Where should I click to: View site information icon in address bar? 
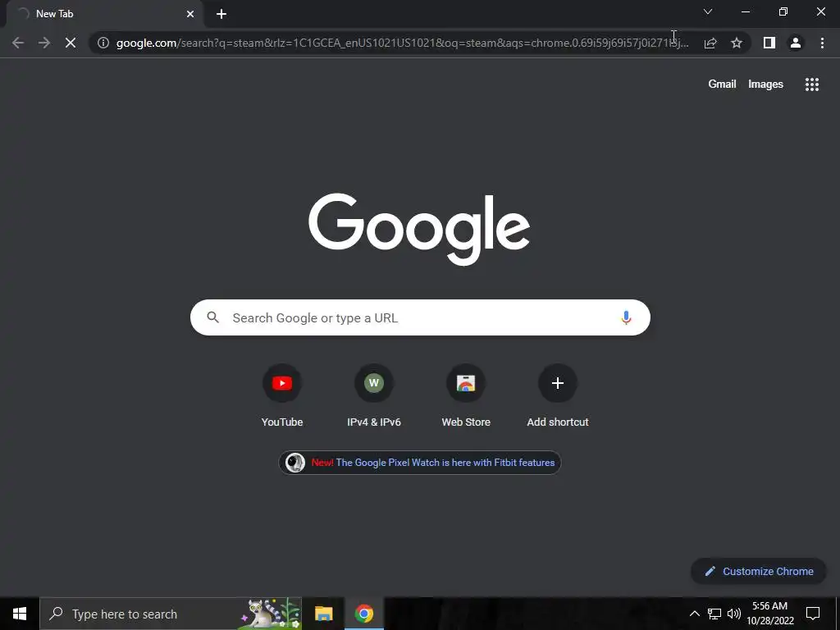[x=103, y=43]
